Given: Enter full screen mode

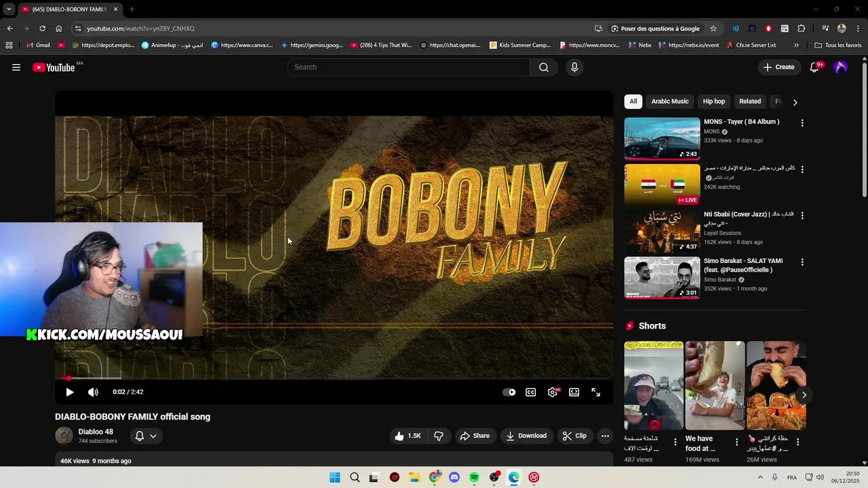Looking at the screenshot, I should [x=596, y=392].
